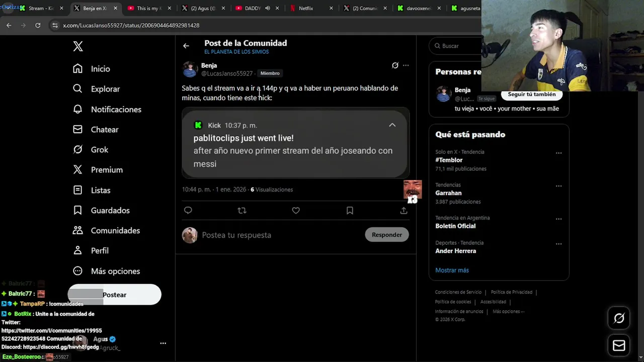
Task: Open Condiciones de Servicio link
Action: 458,292
